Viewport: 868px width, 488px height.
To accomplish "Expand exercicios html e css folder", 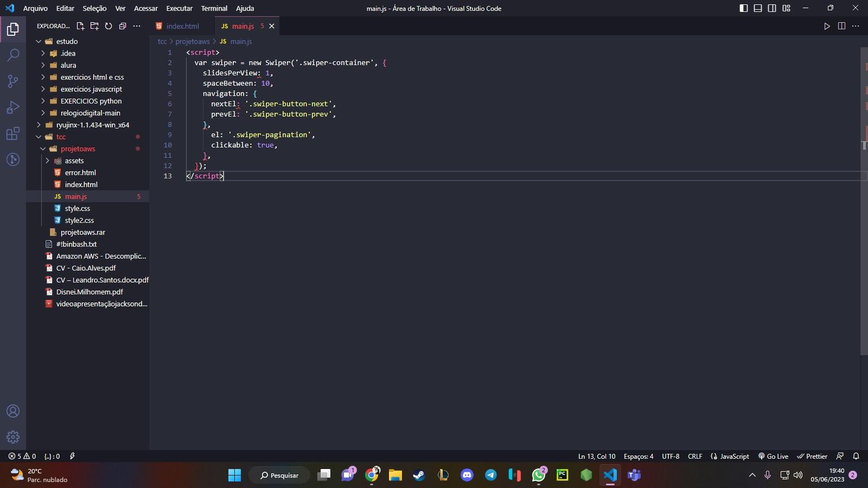I will 92,77.
